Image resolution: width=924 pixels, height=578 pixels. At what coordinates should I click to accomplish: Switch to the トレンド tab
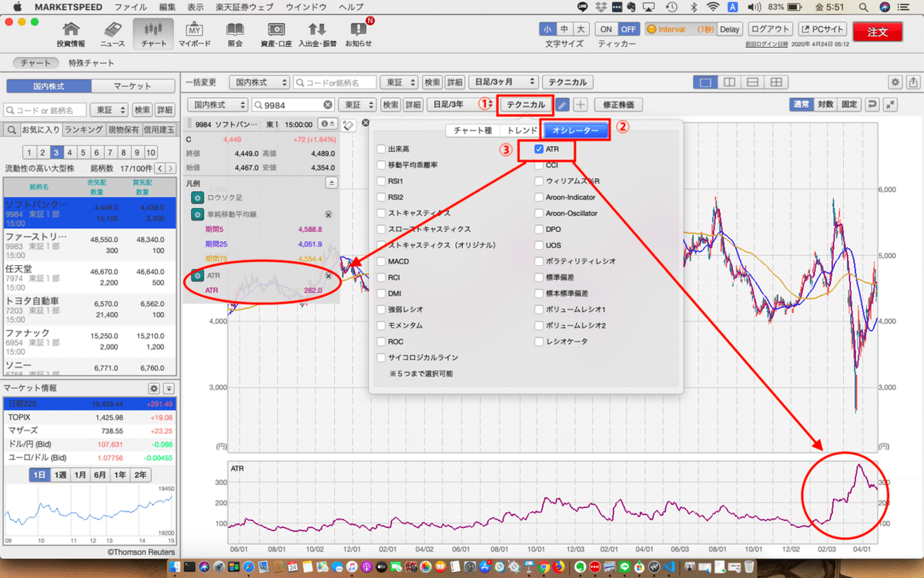(522, 131)
